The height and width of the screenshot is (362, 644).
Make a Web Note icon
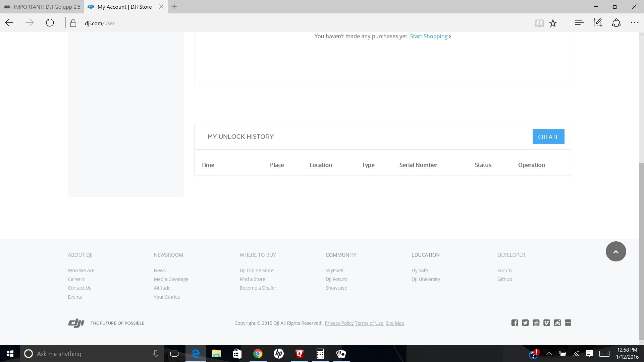coord(597,23)
